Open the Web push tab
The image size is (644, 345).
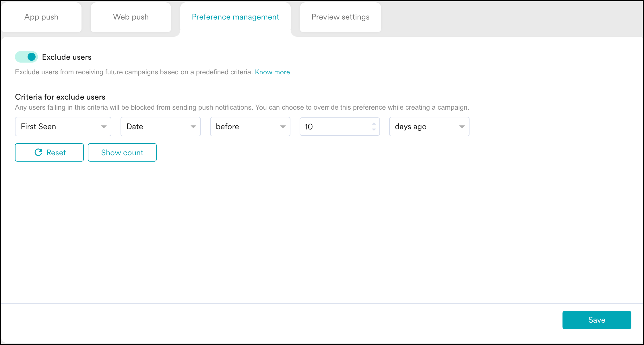(x=131, y=17)
